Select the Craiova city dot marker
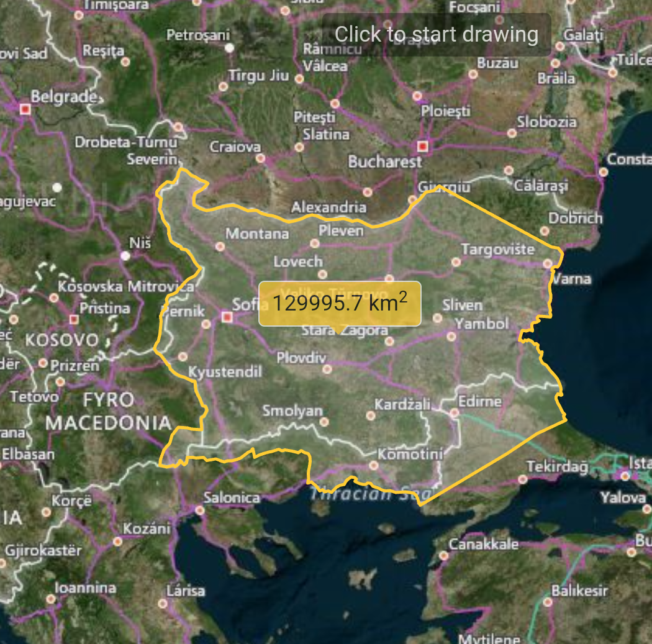Viewport: 652px width, 644px height. click(x=260, y=158)
